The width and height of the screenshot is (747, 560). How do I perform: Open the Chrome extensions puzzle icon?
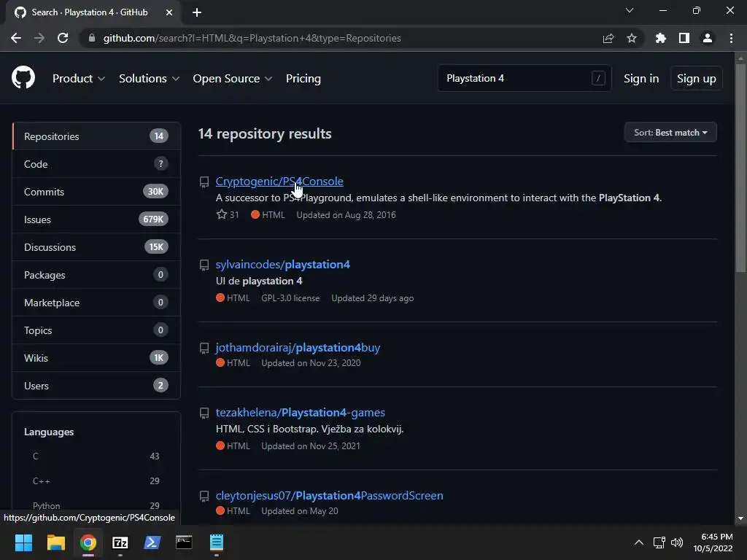click(661, 38)
